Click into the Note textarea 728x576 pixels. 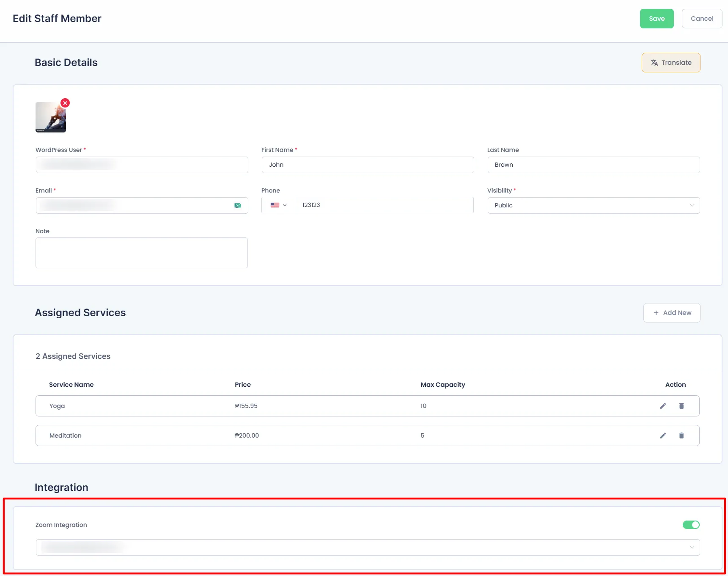(x=142, y=253)
